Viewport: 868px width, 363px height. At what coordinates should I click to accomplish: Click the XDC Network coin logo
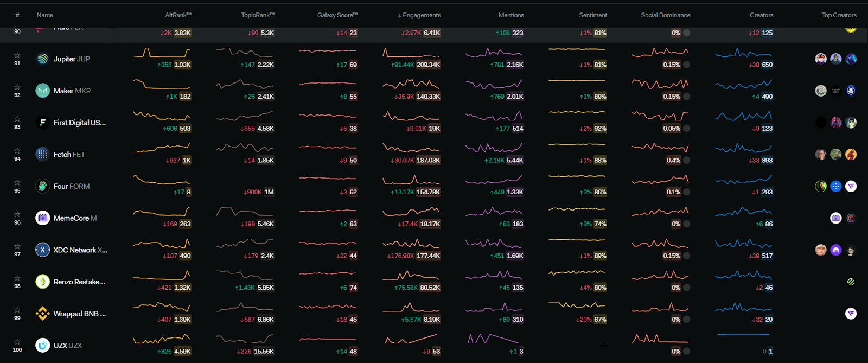42,250
